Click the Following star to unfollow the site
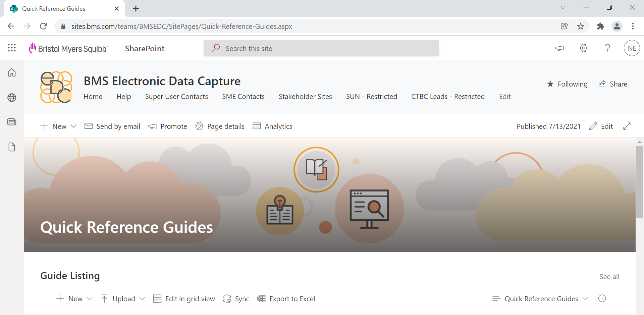Screen dimensions: 644x315 click(x=567, y=84)
